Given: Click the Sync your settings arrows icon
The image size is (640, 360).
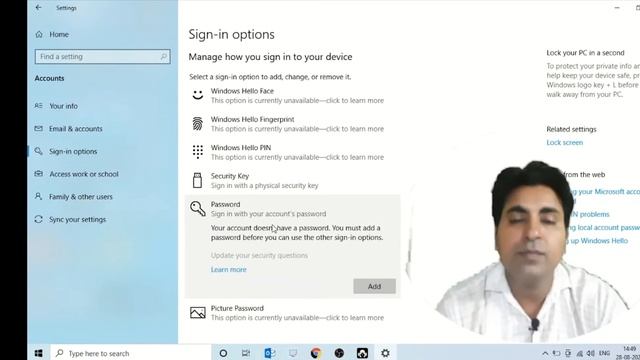Looking at the screenshot, I should click(39, 220).
